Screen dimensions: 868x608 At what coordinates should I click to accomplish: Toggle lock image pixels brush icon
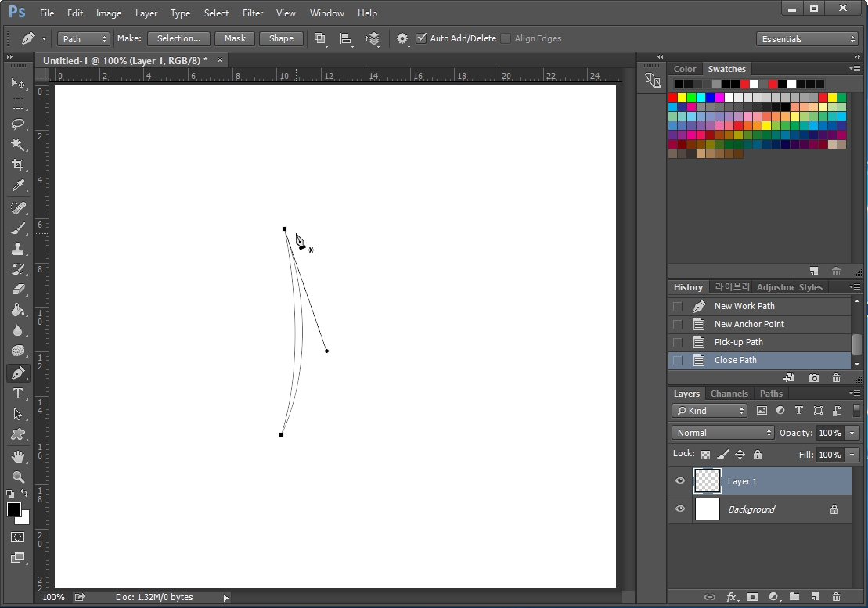[x=723, y=455]
